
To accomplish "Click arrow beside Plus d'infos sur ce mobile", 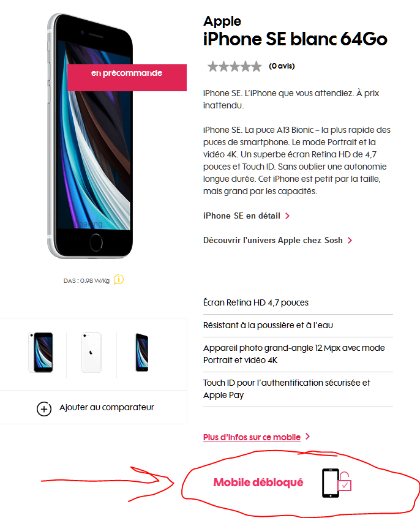I will click(x=307, y=437).
